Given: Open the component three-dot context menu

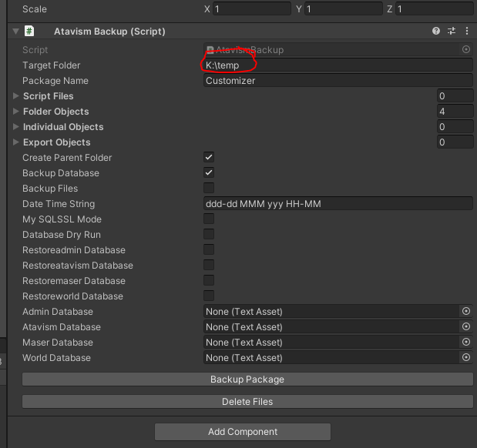Looking at the screenshot, I should click(466, 32).
